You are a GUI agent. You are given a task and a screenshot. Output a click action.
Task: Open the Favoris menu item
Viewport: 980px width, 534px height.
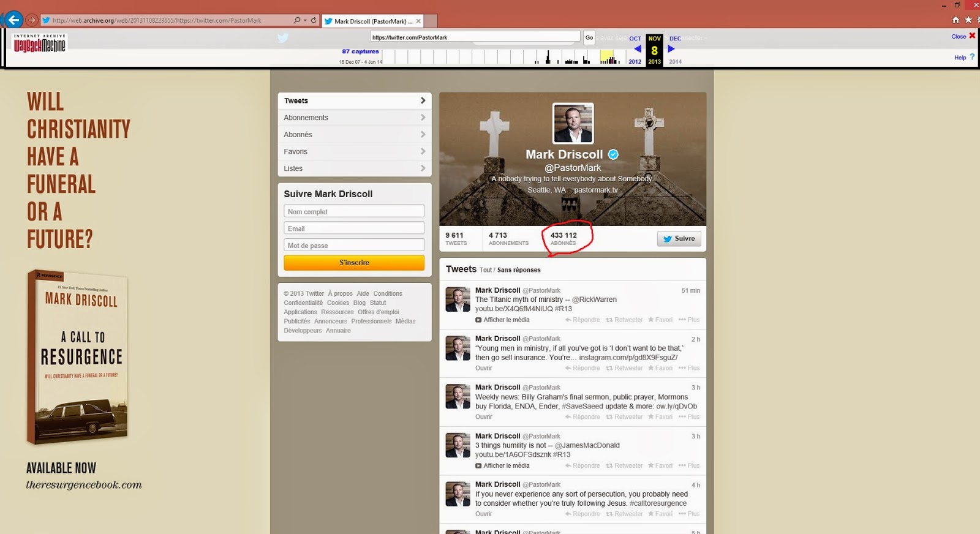[355, 151]
